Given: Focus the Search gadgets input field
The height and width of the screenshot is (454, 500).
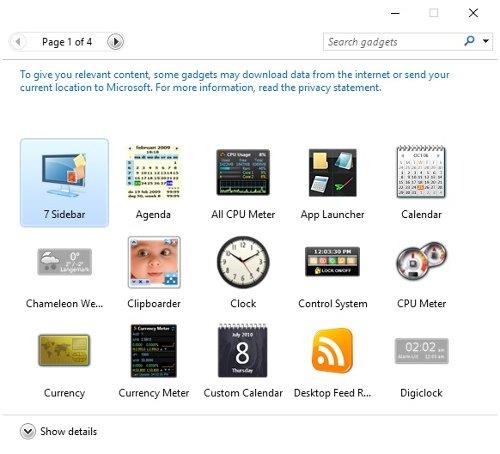Looking at the screenshot, I should point(393,42).
